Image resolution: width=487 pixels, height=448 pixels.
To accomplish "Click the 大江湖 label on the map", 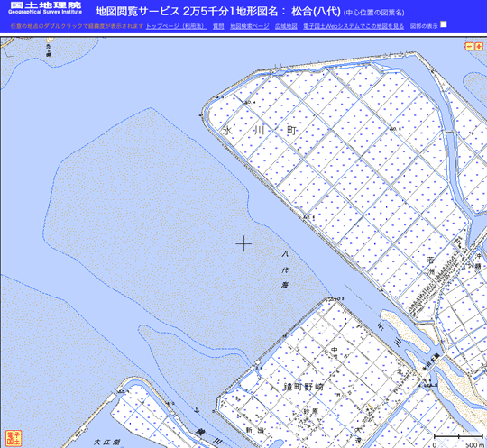I will click(106, 442).
